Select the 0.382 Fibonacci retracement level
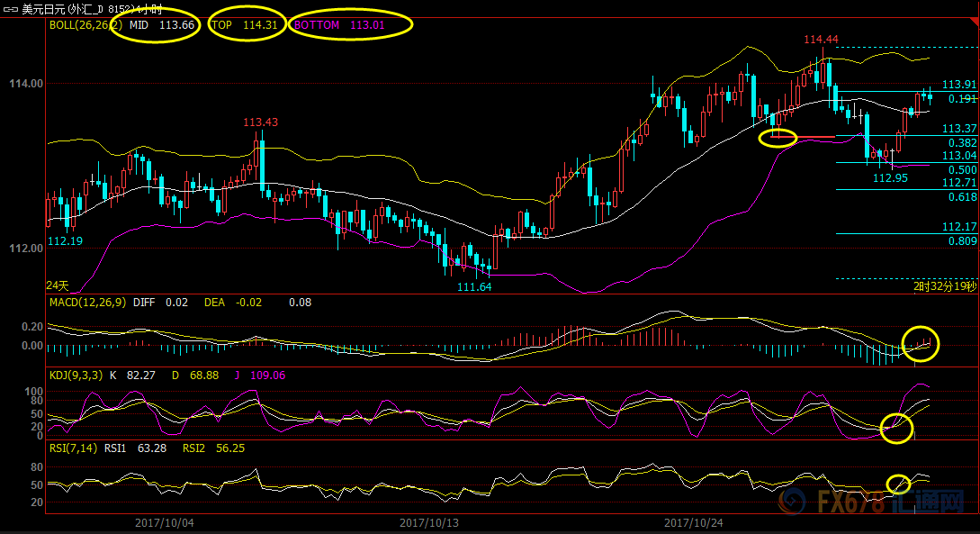Image resolution: width=980 pixels, height=534 pixels. pyautogui.click(x=962, y=143)
